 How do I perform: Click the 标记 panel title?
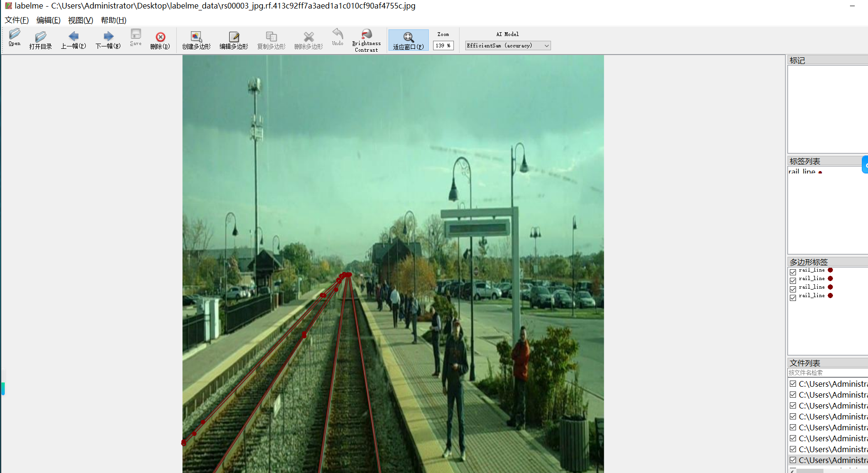point(797,60)
